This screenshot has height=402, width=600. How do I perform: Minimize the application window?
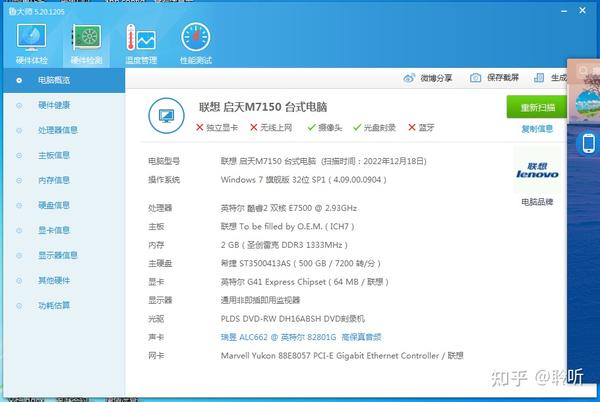click(x=564, y=11)
